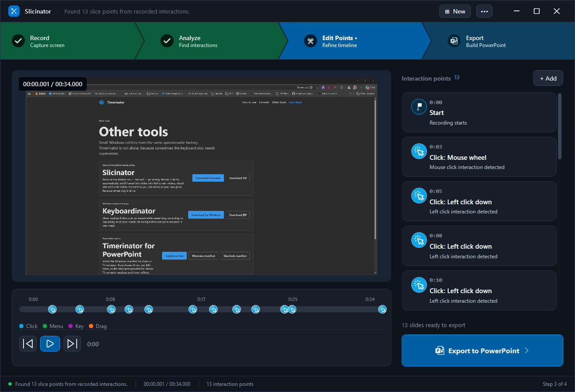575x392 pixels.
Task: Add a new interaction point
Action: point(548,78)
